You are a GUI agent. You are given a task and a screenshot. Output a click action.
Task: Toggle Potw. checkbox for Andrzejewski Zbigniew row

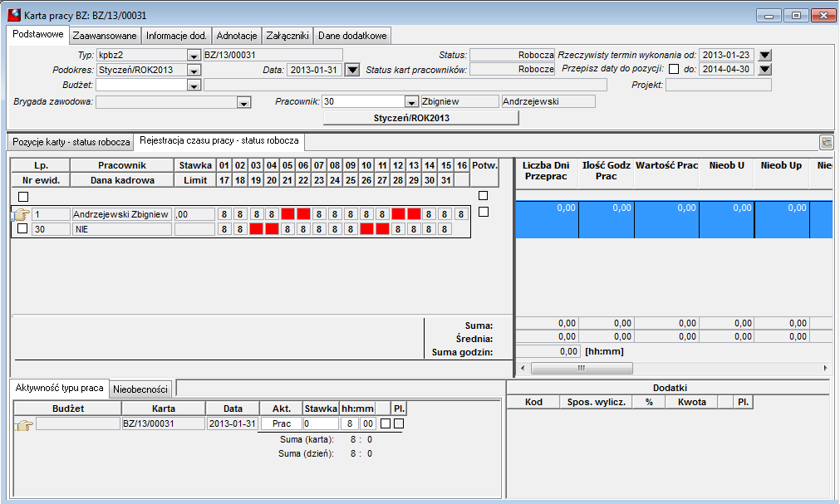click(484, 212)
